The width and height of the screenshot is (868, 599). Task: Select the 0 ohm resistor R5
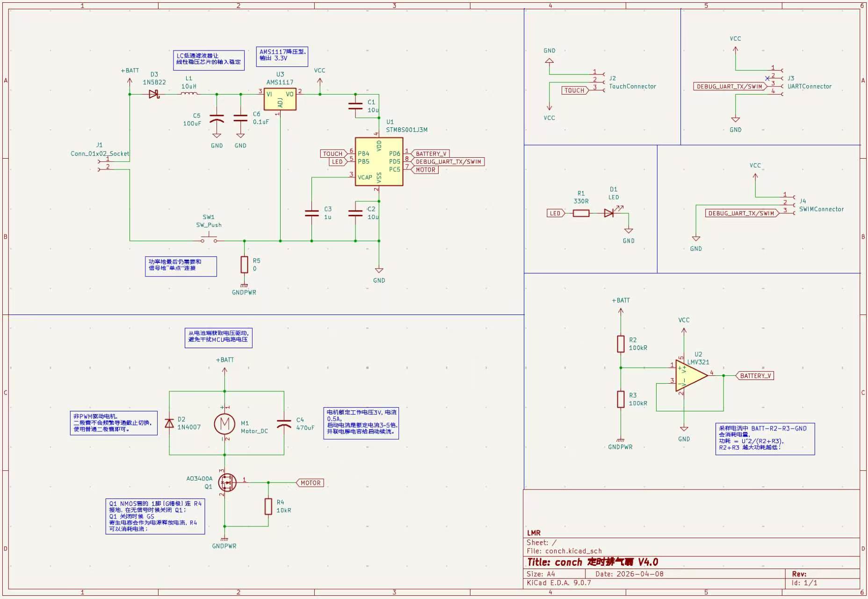pyautogui.click(x=244, y=264)
